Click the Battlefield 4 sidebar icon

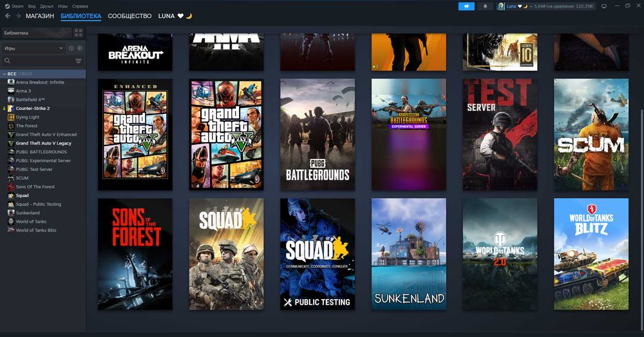click(x=11, y=100)
